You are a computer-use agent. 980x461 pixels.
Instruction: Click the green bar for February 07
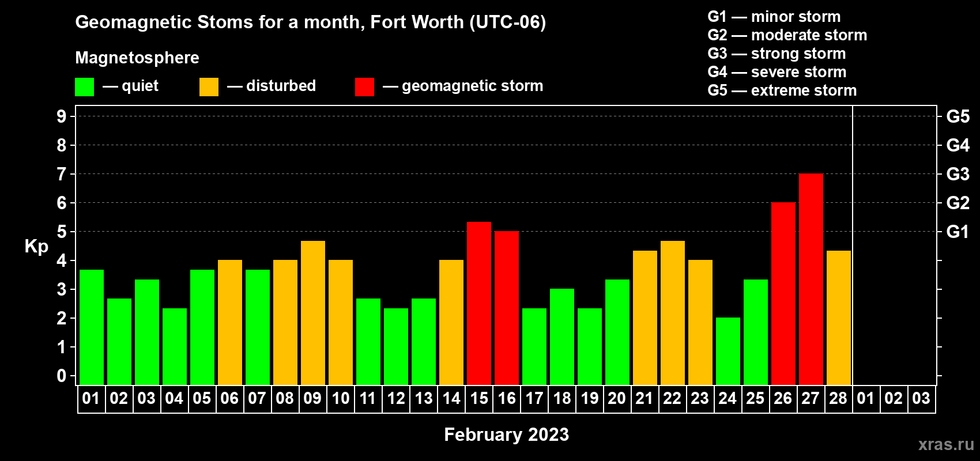coord(258,327)
